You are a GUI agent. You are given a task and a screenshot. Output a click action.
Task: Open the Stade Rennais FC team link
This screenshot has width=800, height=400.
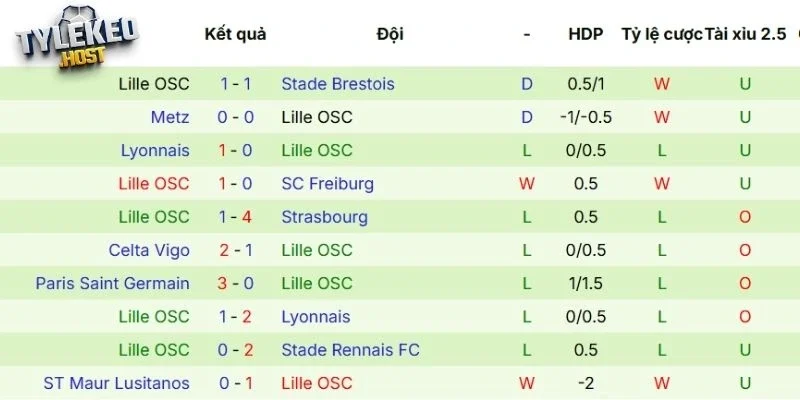pyautogui.click(x=351, y=350)
